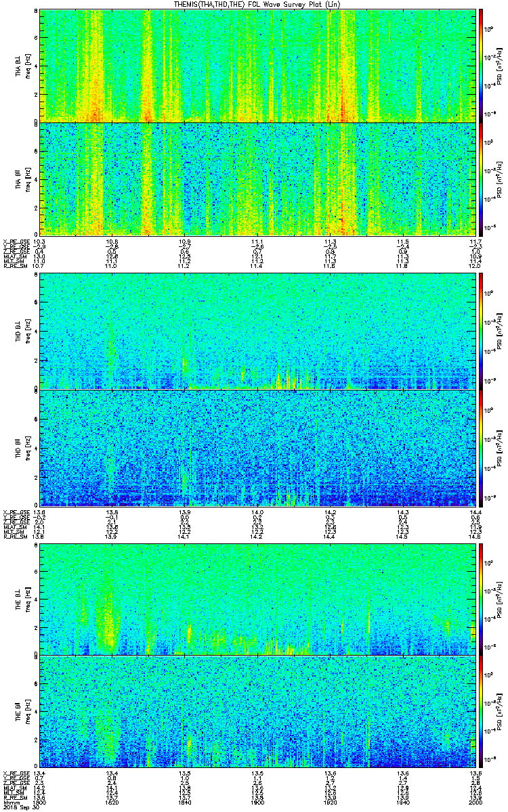
Task: Click the color bar beside THA B-perpendicular panel
Action: [x=481, y=66]
